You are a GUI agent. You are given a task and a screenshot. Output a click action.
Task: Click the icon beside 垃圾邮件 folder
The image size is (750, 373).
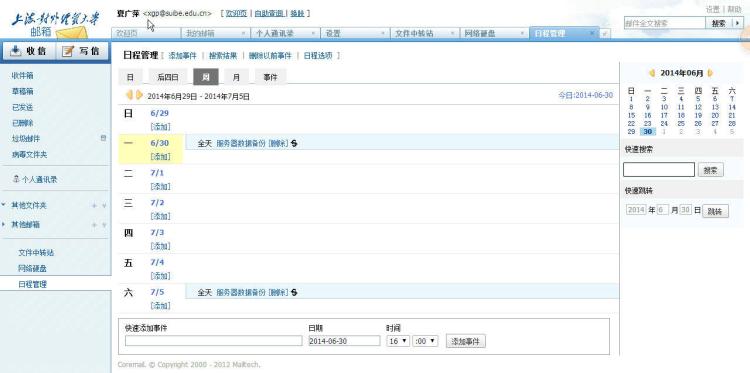click(x=103, y=138)
